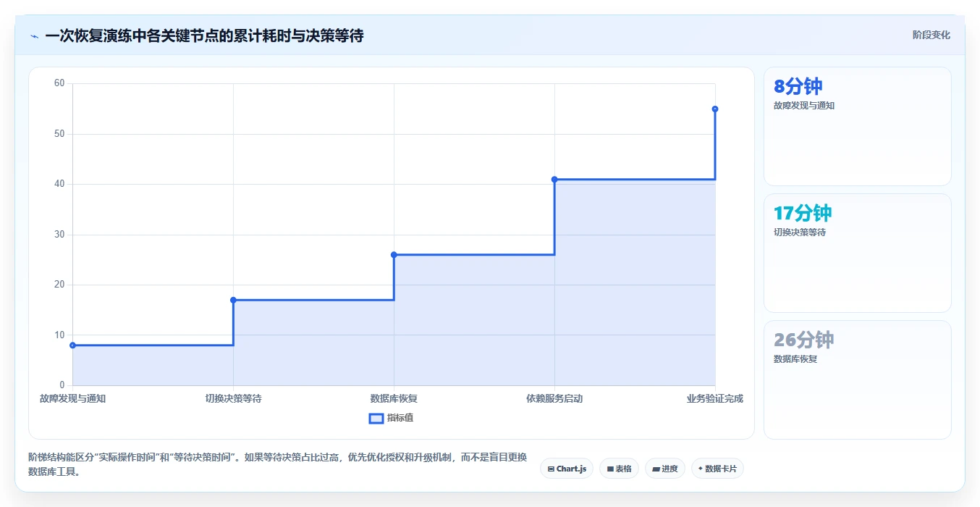Open the 17分钟 切换决策等待 card
This screenshot has width=980, height=507.
pos(858,253)
